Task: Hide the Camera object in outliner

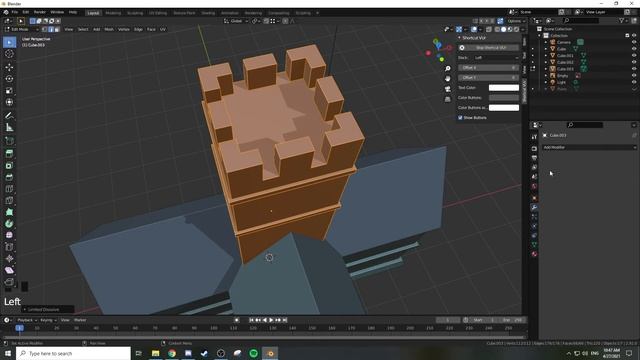Action: 634,42
